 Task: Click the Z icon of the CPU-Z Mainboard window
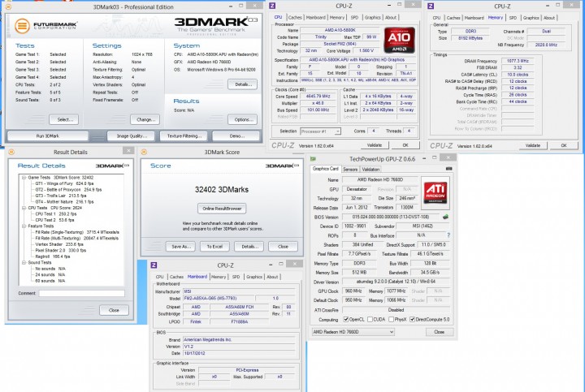(154, 265)
